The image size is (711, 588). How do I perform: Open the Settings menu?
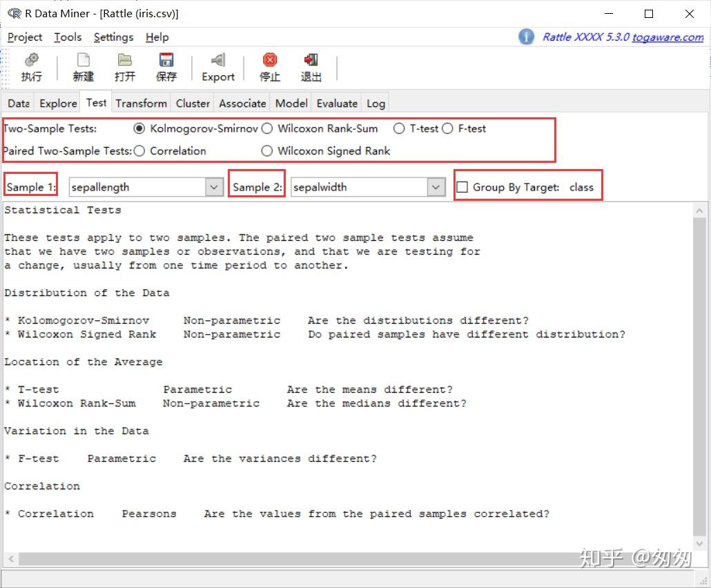(x=113, y=37)
